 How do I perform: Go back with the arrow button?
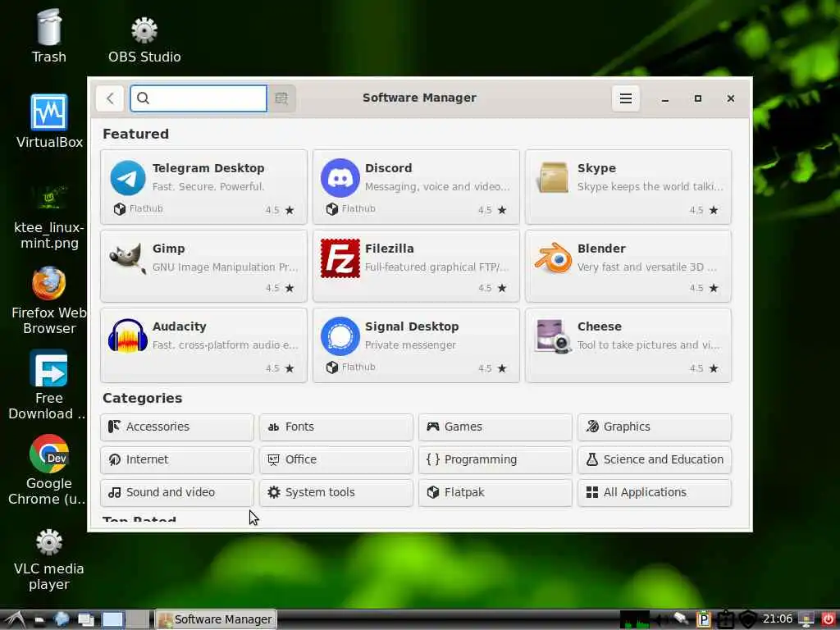[110, 98]
